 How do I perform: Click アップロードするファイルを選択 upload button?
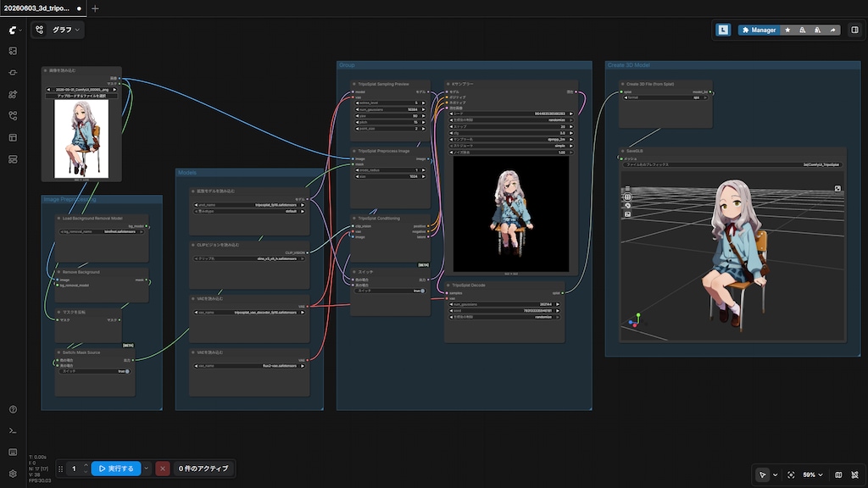81,96
